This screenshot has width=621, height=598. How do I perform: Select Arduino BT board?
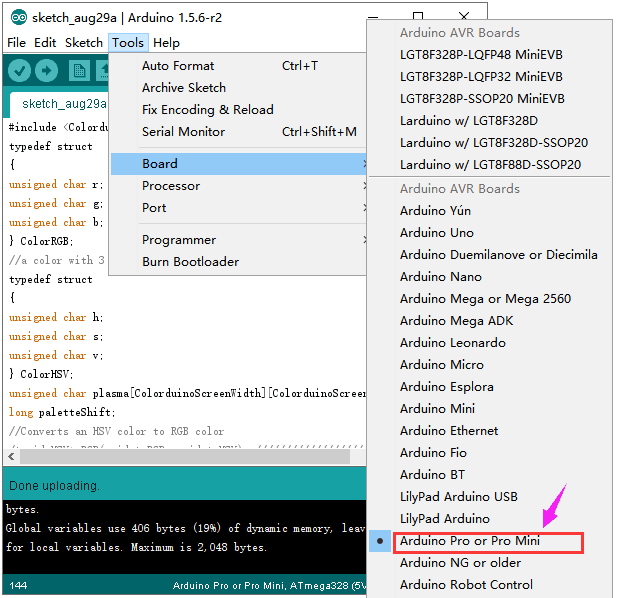(490, 474)
